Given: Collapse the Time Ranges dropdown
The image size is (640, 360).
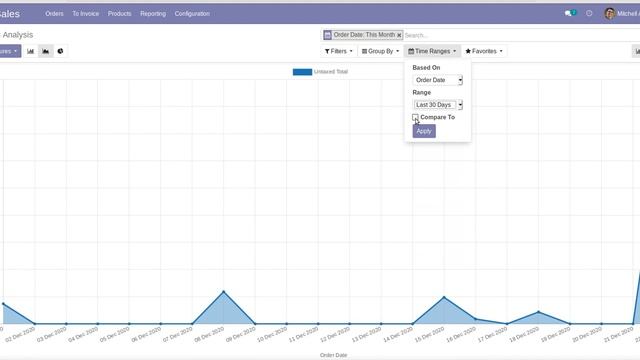Looking at the screenshot, I should coord(432,51).
